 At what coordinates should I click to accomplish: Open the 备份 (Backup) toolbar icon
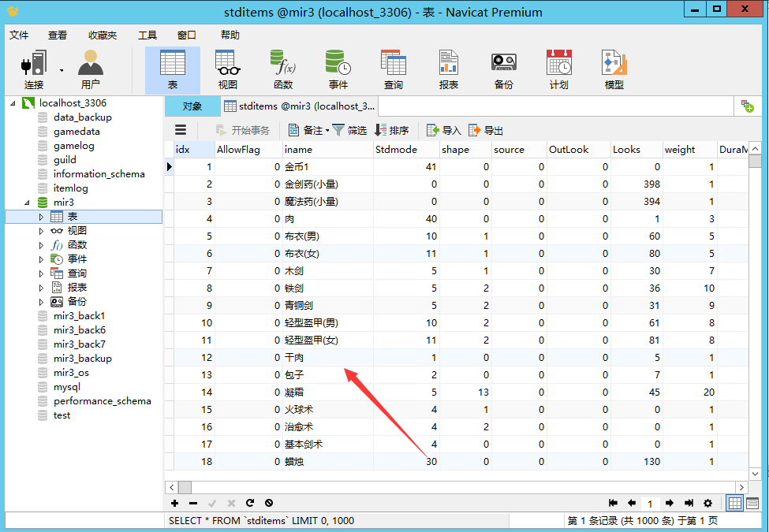(x=503, y=69)
